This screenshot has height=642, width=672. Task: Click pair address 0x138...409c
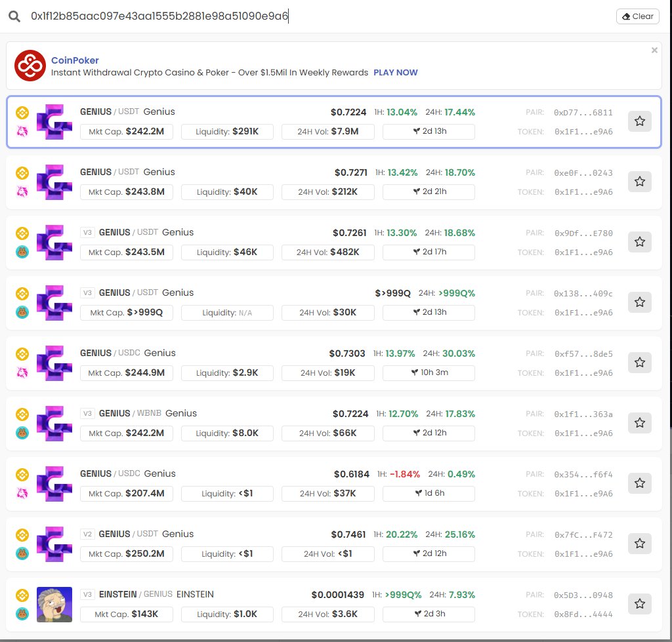(583, 294)
